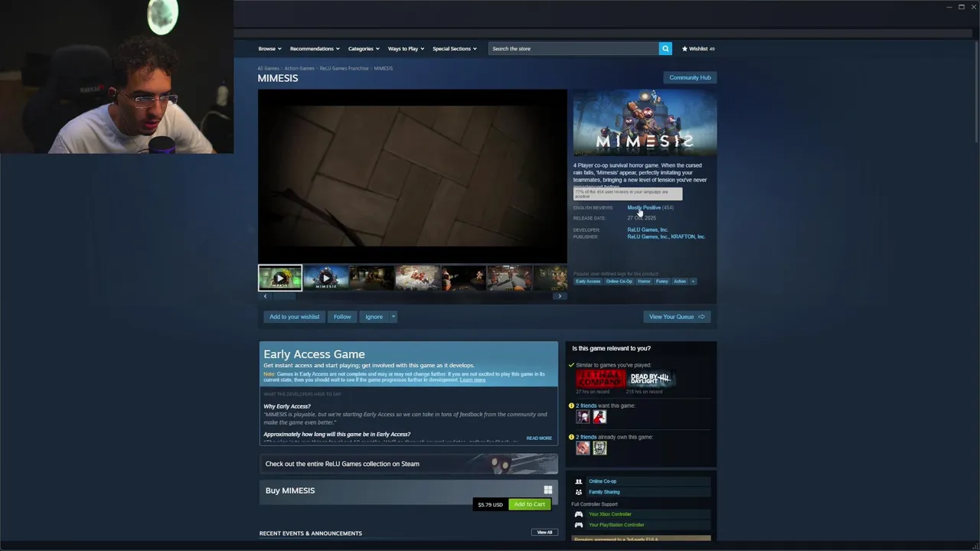Viewport: 980px width, 551px height.
Task: Click the Dead by Daylight game capsule
Action: (652, 379)
